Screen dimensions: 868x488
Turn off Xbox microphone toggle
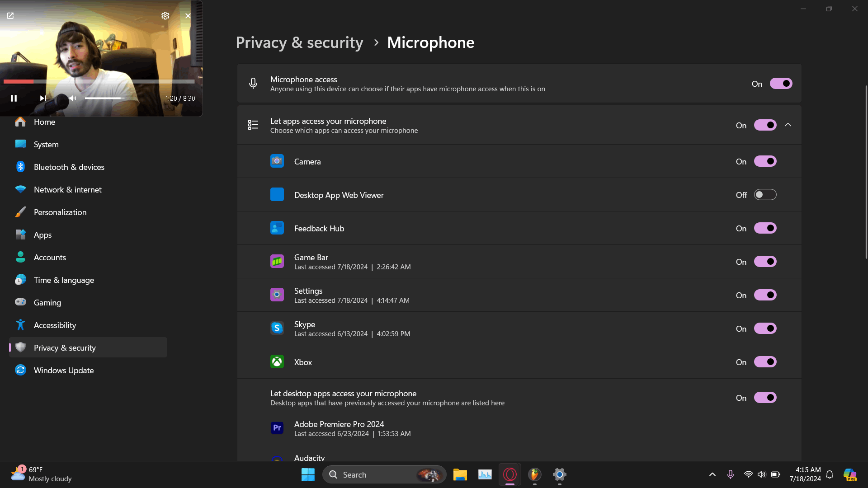pyautogui.click(x=765, y=362)
